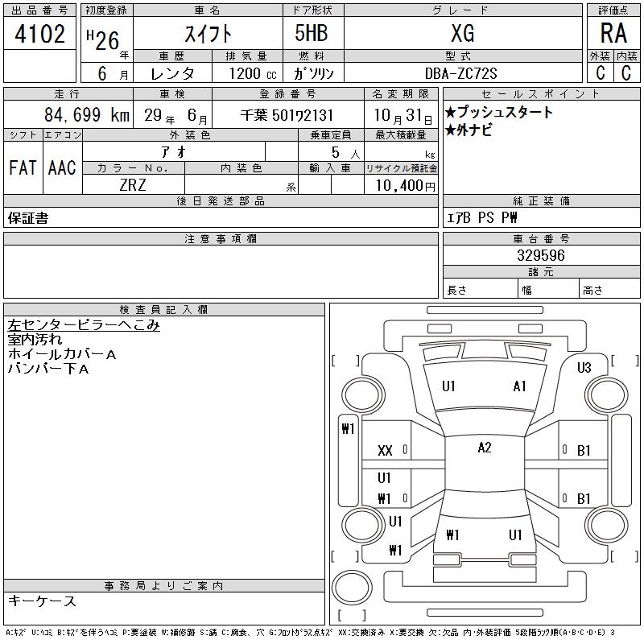Click the car name スイフト
Image resolution: width=644 pixels, height=644 pixels.
[207, 34]
